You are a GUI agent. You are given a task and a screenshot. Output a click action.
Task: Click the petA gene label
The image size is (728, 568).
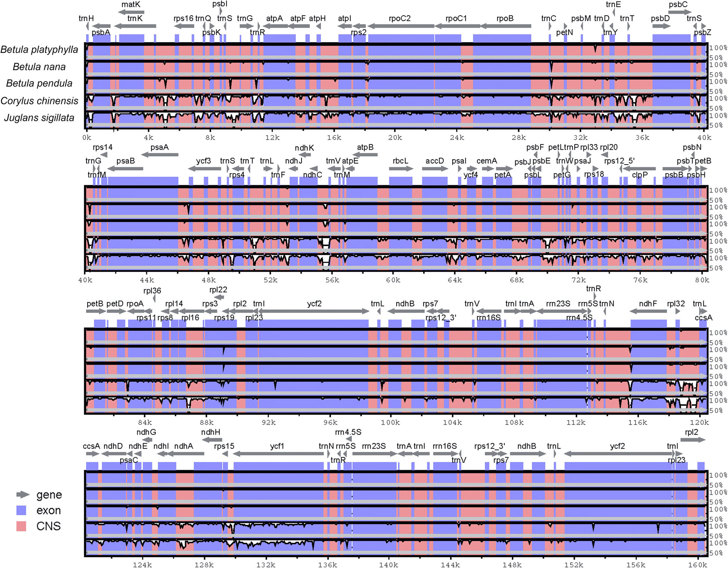(503, 175)
